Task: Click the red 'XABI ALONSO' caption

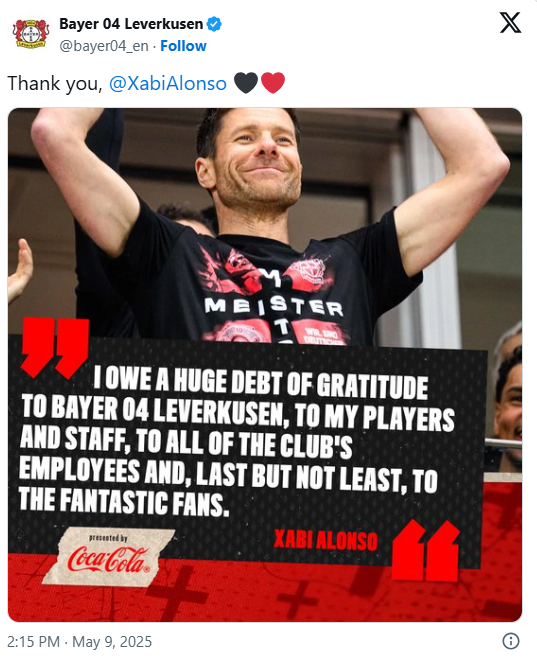Action: [326, 540]
